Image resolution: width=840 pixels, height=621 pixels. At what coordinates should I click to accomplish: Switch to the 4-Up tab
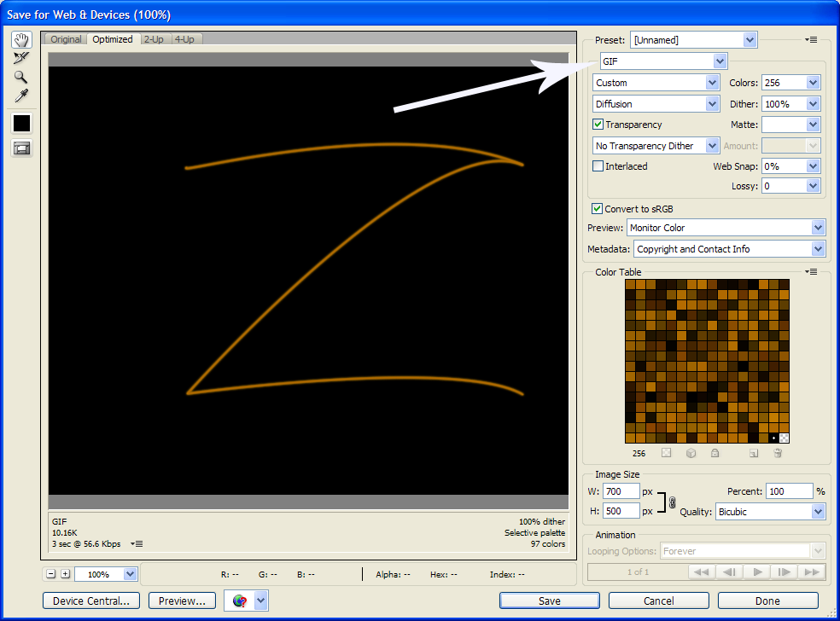184,39
